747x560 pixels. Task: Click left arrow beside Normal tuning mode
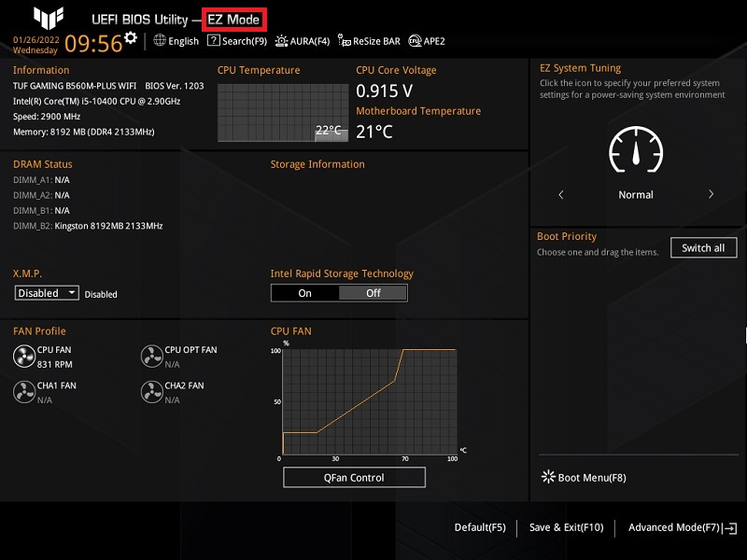coord(561,195)
